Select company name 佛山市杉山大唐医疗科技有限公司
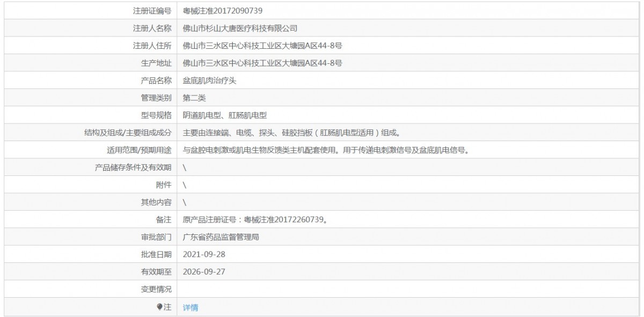Image resolution: width=644 pixels, height=317 pixels. (x=240, y=28)
